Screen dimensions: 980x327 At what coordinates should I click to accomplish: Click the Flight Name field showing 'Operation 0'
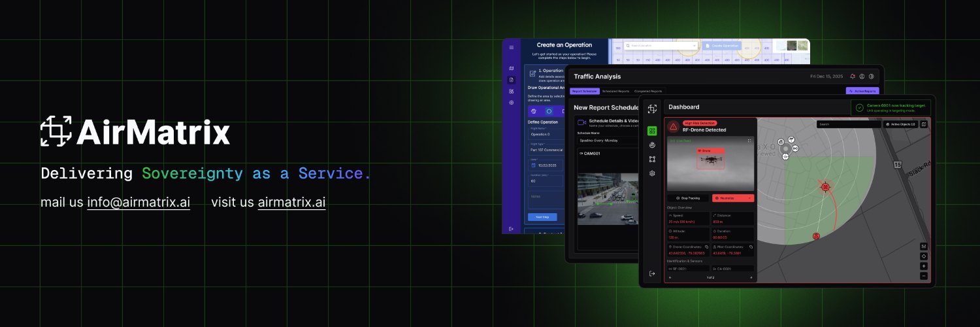click(545, 133)
